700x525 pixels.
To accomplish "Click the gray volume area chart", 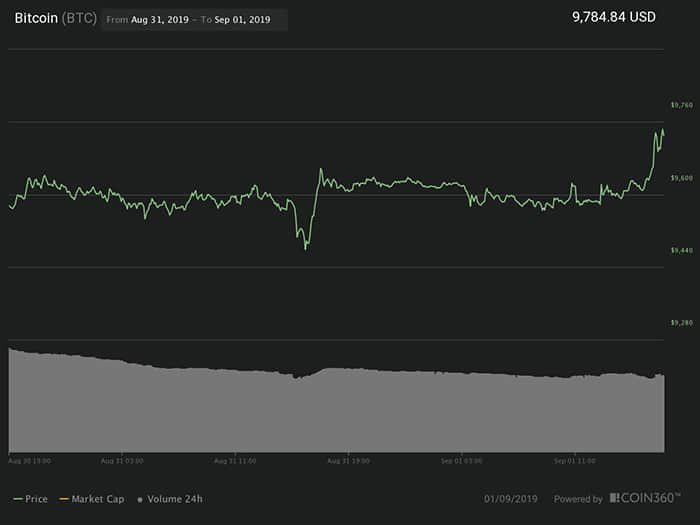I will [335, 410].
